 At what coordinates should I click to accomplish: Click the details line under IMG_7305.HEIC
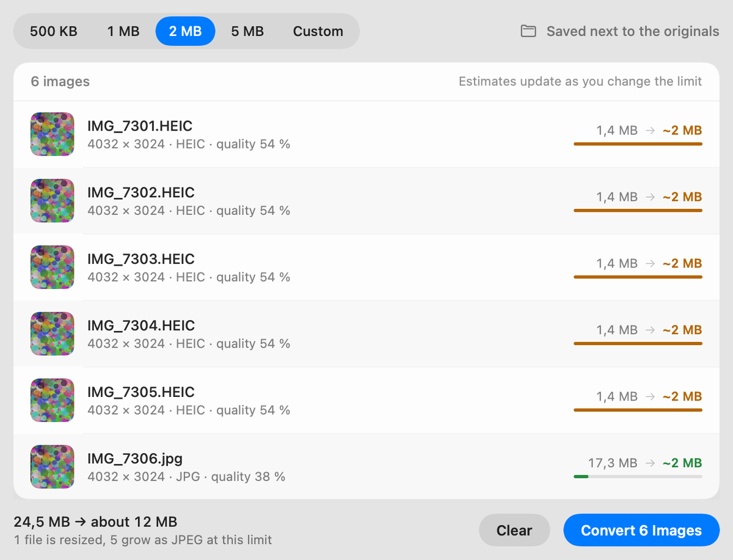189,410
